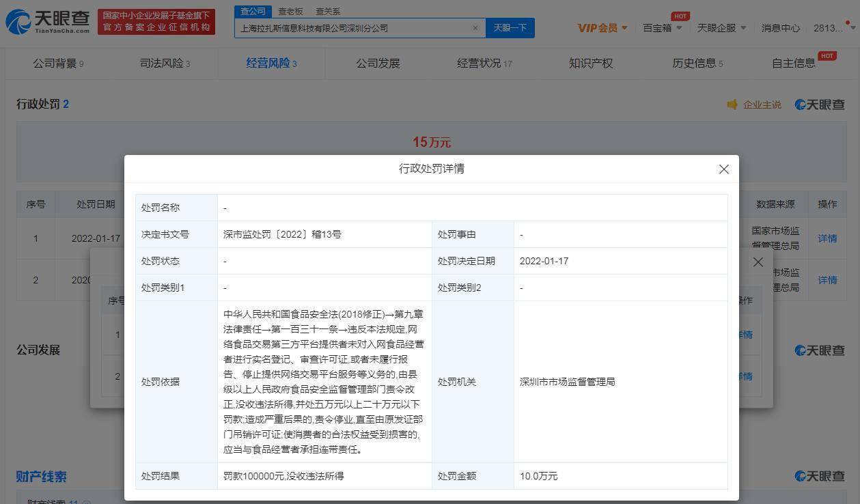The image size is (860, 504).
Task: Click the 处罚机关 label cell
Action: (473, 382)
